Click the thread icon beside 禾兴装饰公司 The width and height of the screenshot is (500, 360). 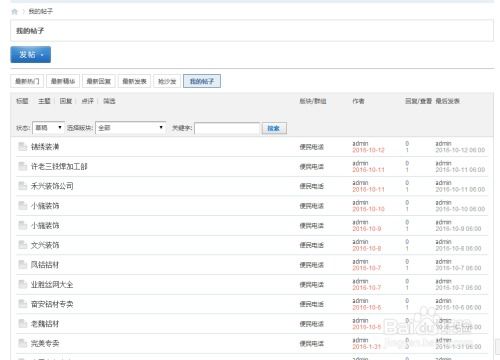22,186
